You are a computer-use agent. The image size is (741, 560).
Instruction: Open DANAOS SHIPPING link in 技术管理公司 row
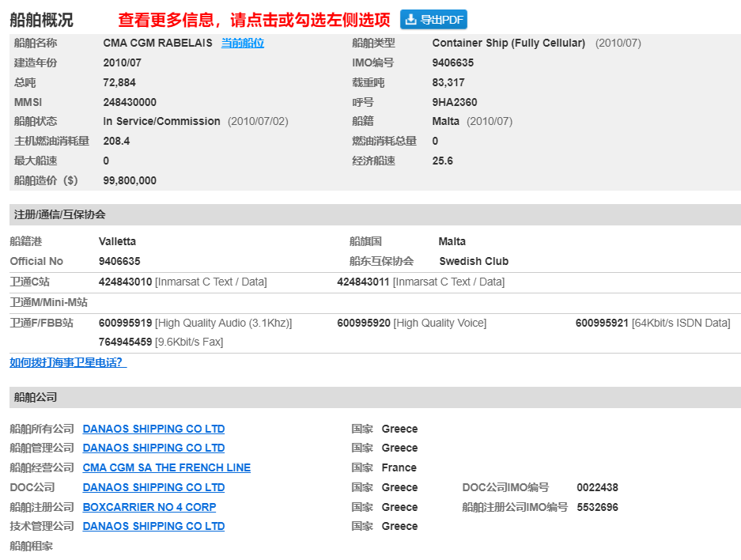click(153, 526)
